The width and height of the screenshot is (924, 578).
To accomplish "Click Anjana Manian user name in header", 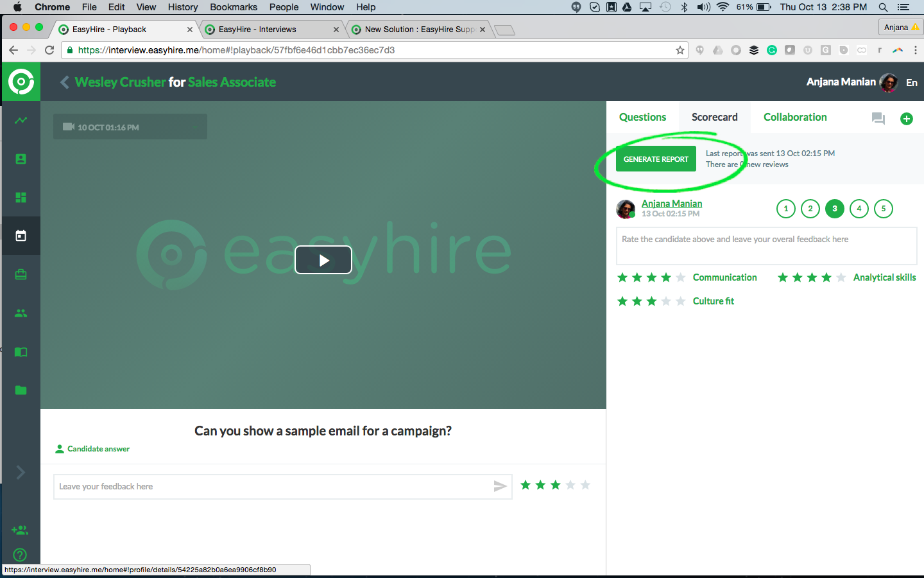I will pos(841,82).
